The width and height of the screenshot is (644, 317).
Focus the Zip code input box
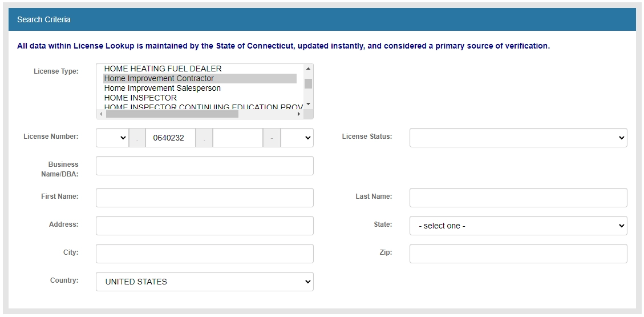[518, 254]
